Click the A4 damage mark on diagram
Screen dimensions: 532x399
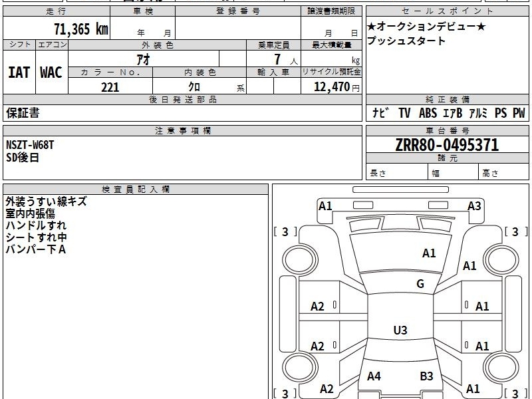coord(374,376)
